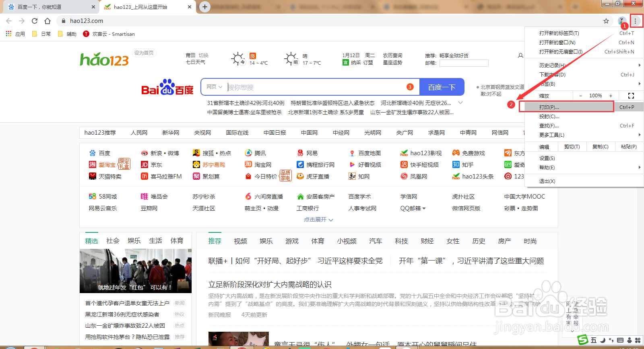Bookmark this page with the star icon
Image resolution: width=644 pixels, height=349 pixels.
click(606, 21)
